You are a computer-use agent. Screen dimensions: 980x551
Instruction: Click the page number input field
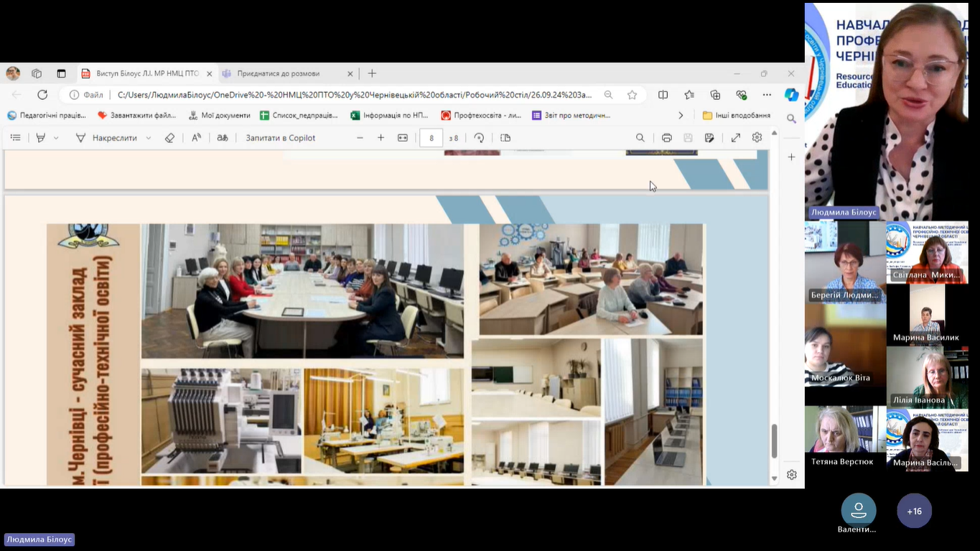click(431, 138)
